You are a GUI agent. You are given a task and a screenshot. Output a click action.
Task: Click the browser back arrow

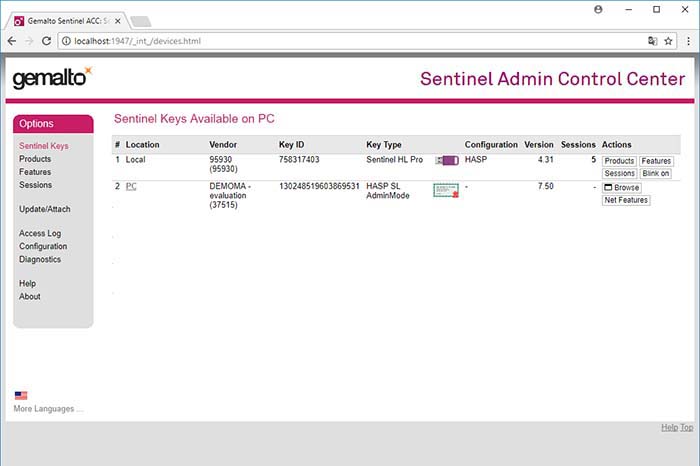[x=12, y=41]
